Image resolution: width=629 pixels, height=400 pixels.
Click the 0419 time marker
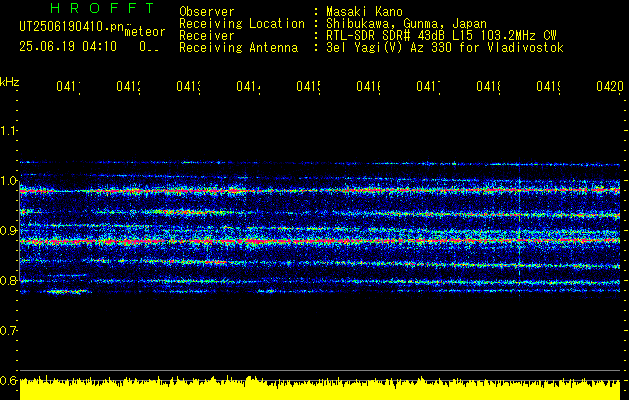tap(548, 86)
